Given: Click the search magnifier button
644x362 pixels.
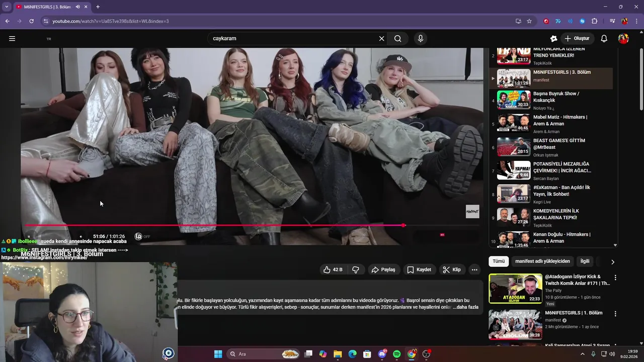Looking at the screenshot, I should (398, 38).
